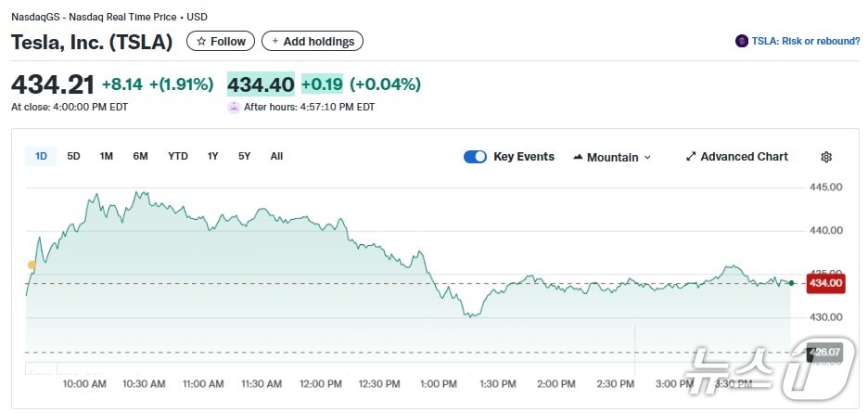This screenshot has height=413, width=868.
Task: Show the 6M price range
Action: (140, 156)
